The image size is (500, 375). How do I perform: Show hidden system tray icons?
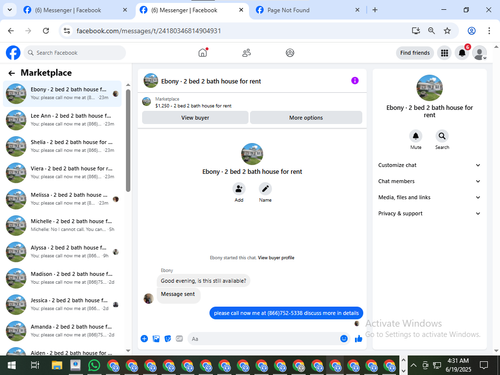(x=413, y=365)
